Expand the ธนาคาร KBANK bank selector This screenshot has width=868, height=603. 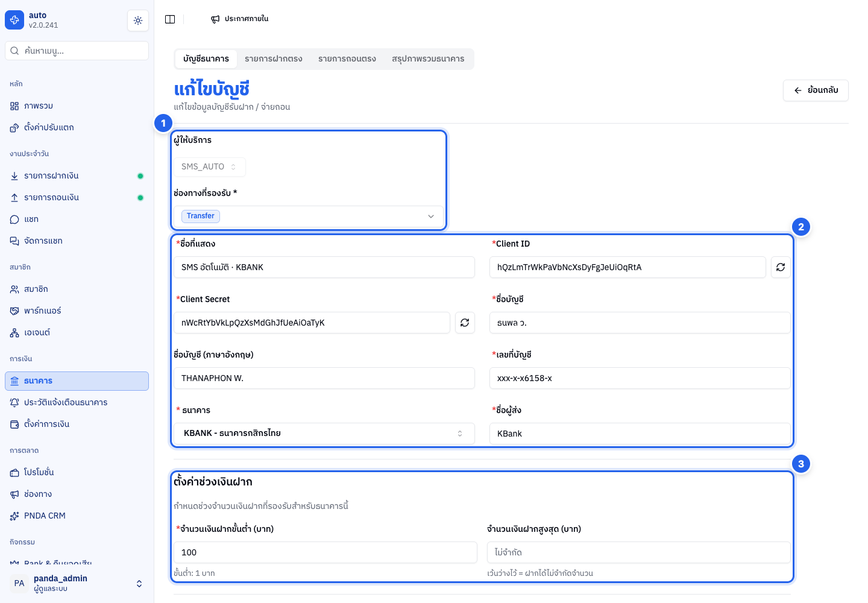tap(324, 434)
